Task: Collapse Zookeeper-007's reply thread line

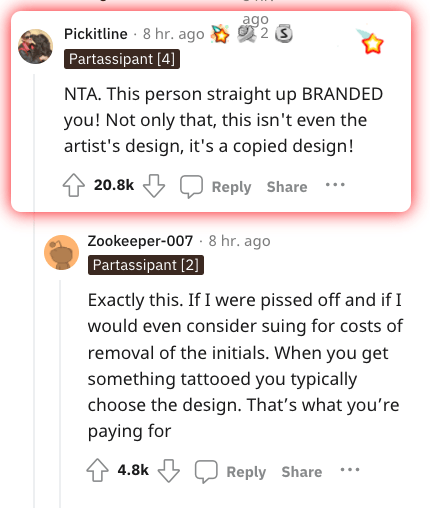Action: click(x=60, y=394)
